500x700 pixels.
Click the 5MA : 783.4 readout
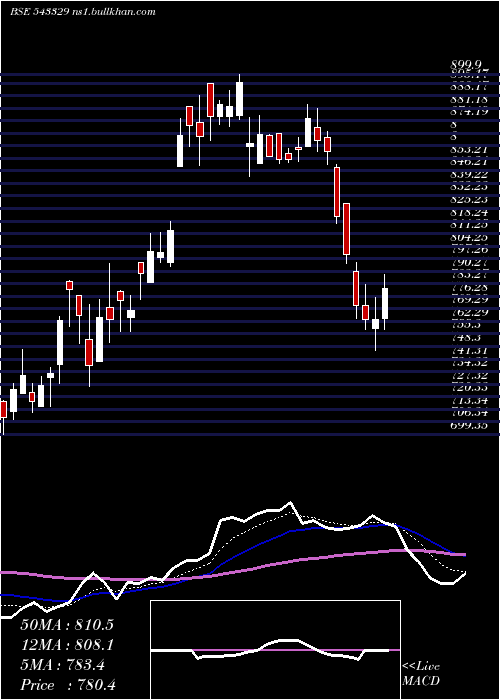click(x=62, y=665)
